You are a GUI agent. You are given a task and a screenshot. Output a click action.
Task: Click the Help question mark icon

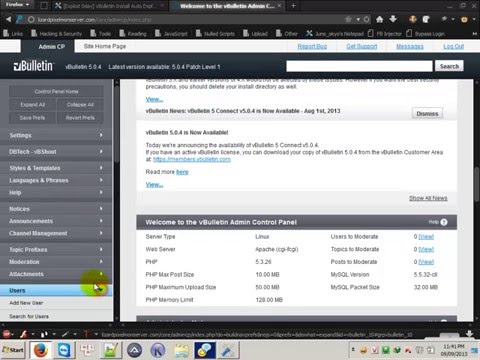pos(444,222)
